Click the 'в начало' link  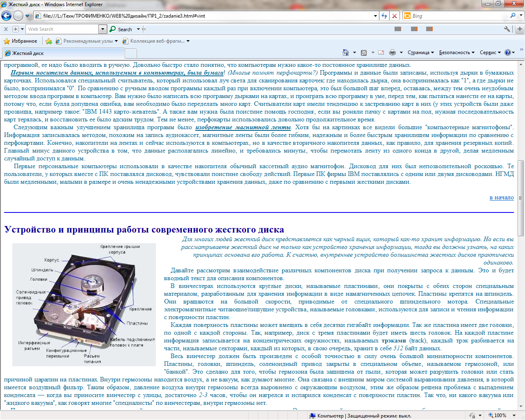[502, 197]
